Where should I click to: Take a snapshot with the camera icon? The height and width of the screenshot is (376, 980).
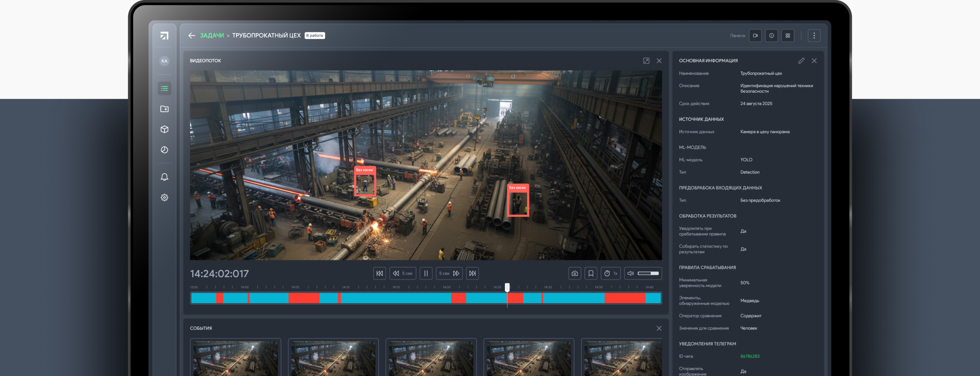[575, 273]
